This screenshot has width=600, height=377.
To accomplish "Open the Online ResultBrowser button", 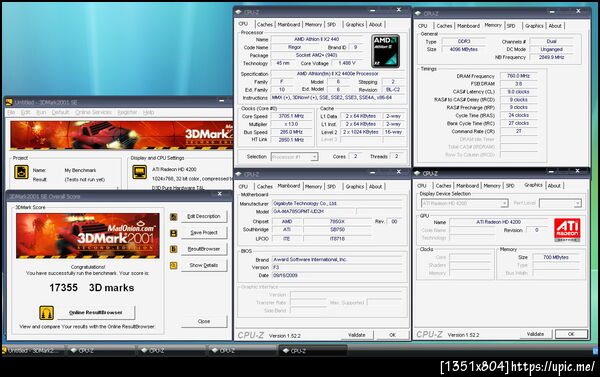I will click(x=96, y=313).
